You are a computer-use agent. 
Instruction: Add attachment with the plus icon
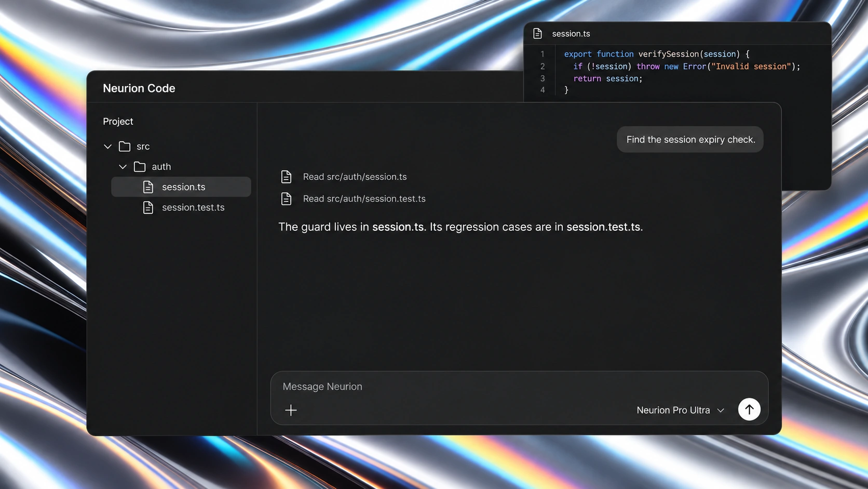coord(291,410)
